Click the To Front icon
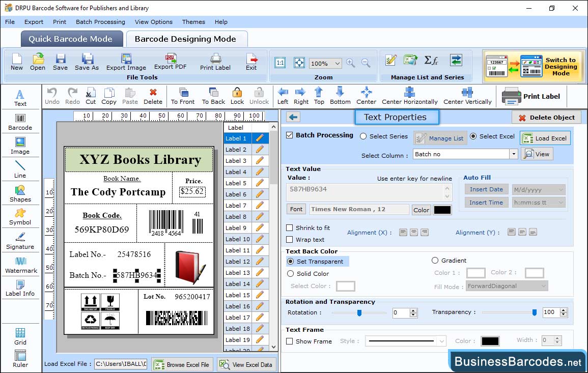This screenshot has height=373, width=588. click(183, 96)
